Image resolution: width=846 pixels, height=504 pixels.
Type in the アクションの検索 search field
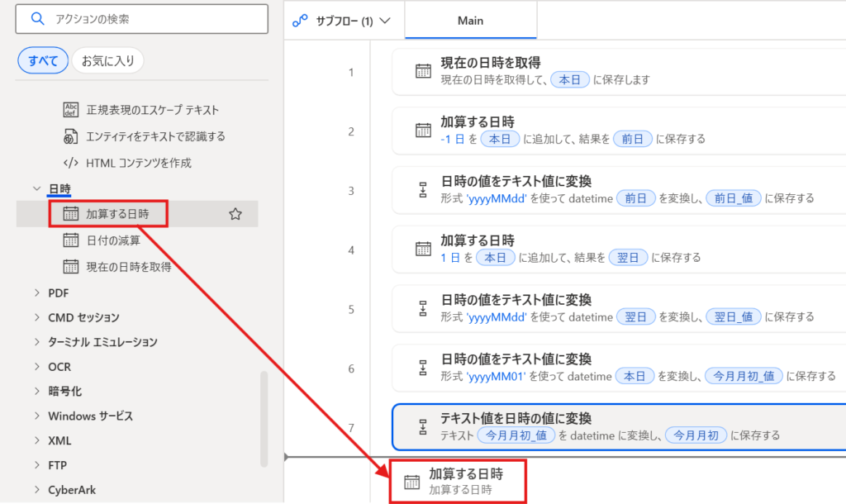[x=142, y=19]
